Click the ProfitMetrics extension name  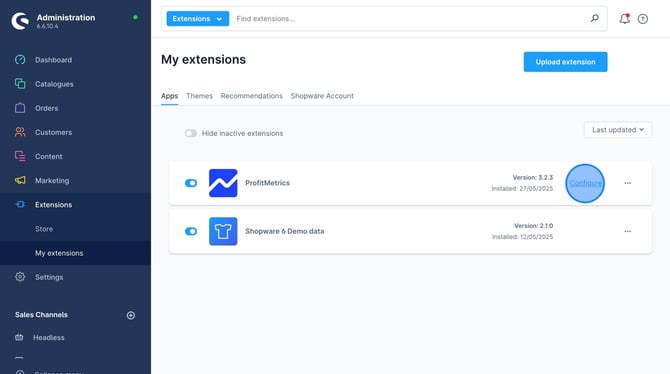tap(267, 183)
